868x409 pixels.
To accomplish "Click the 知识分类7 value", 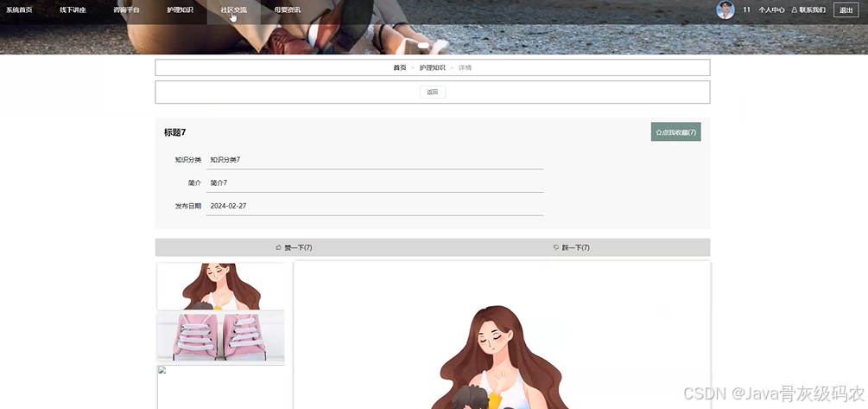I will click(225, 160).
